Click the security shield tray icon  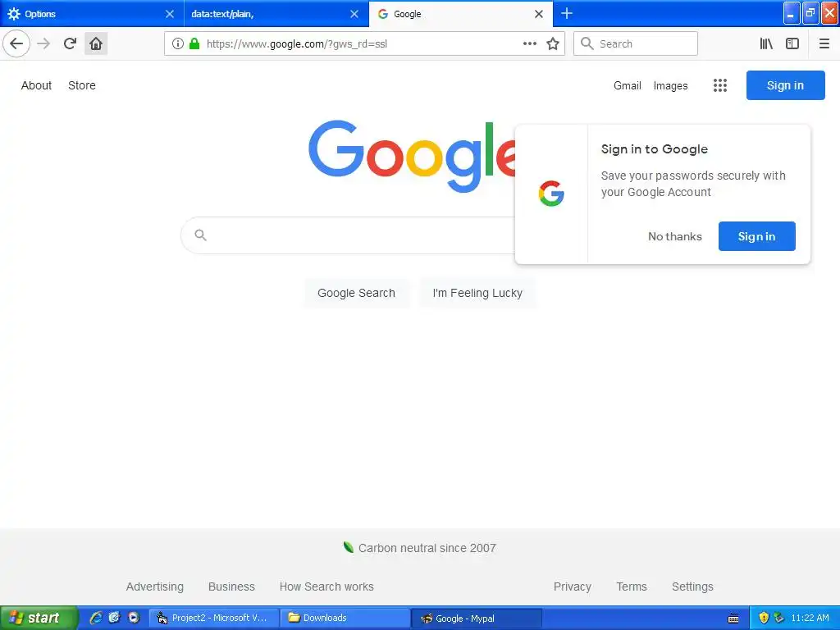[x=764, y=618]
